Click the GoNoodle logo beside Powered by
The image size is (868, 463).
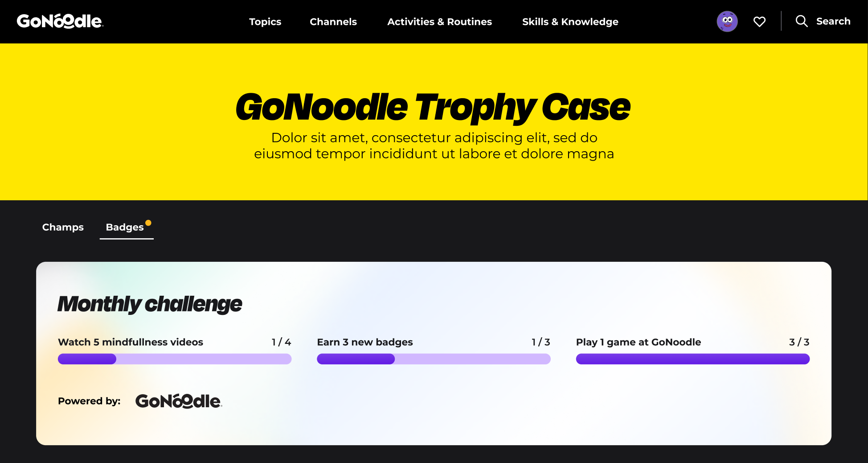point(178,401)
